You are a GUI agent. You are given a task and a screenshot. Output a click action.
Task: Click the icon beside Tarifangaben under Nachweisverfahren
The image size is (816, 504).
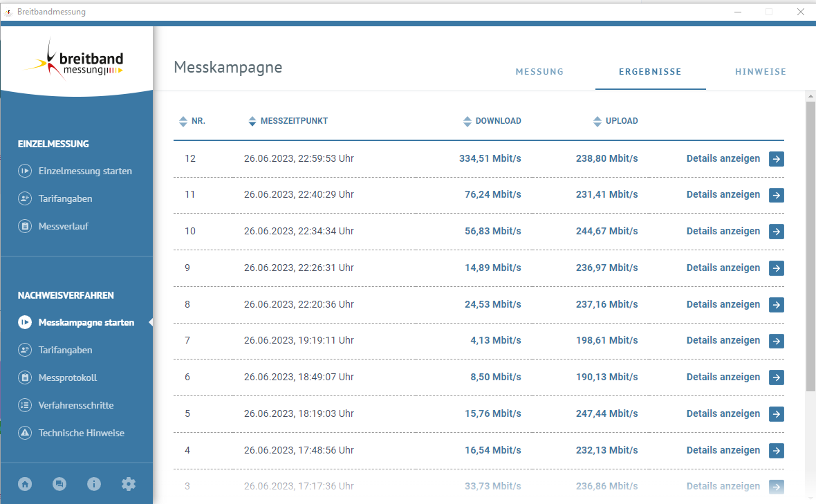click(x=25, y=350)
